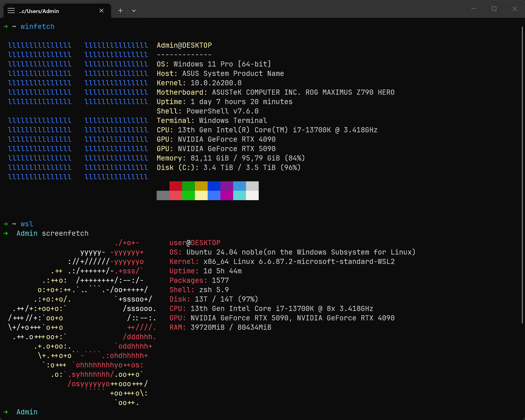Click the Admin@DESKTOP header text
This screenshot has height=420, width=525.
click(x=184, y=45)
